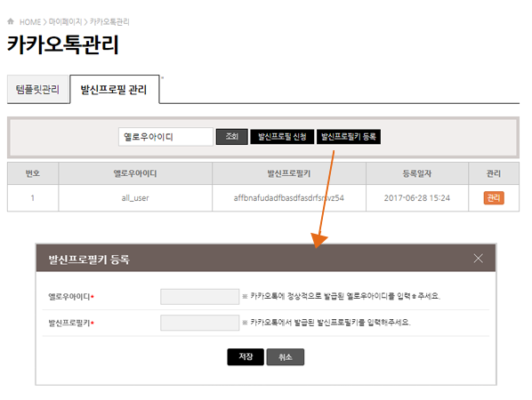532x400 pixels.
Task: Click orange 관리 button in row 1
Action: pyautogui.click(x=494, y=198)
